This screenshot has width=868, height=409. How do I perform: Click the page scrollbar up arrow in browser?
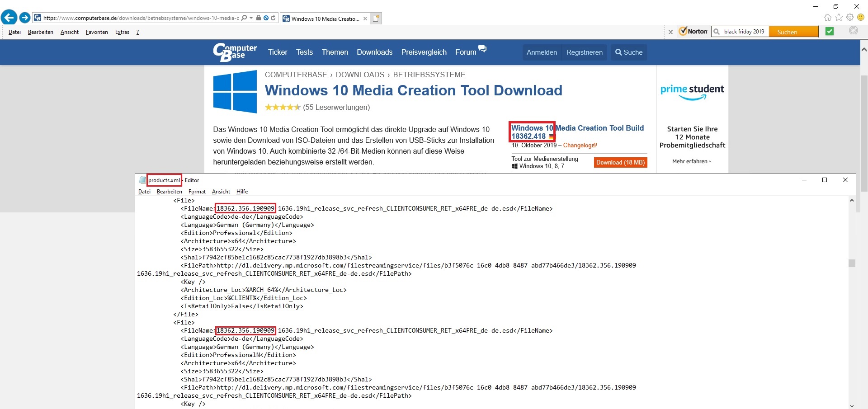tap(864, 49)
